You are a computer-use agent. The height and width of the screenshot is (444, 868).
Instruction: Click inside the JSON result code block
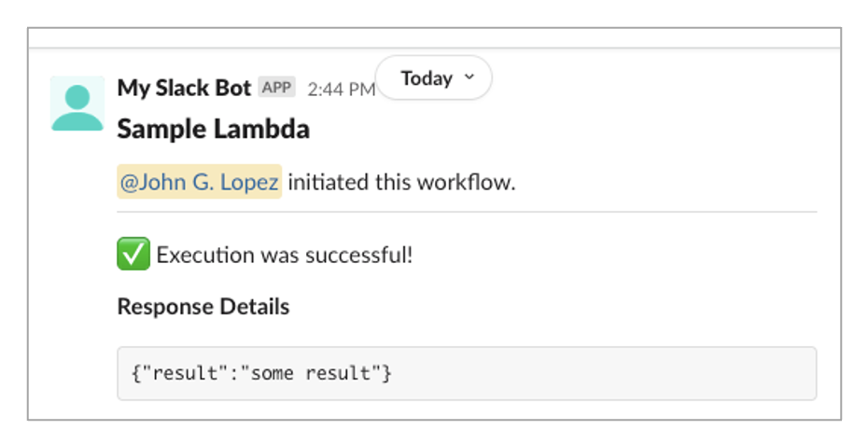(467, 373)
